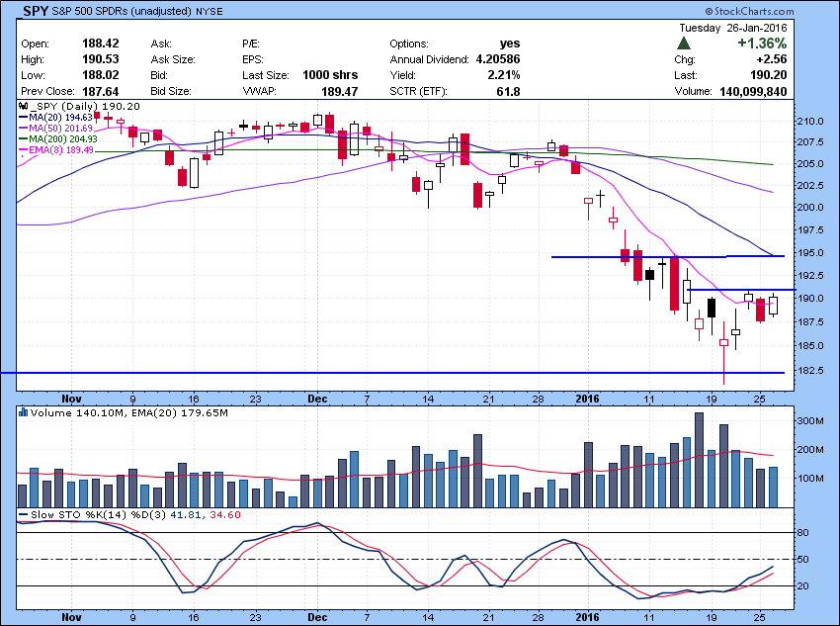Click the 'P/E:' label
Screen dimensions: 840x626
(251, 44)
